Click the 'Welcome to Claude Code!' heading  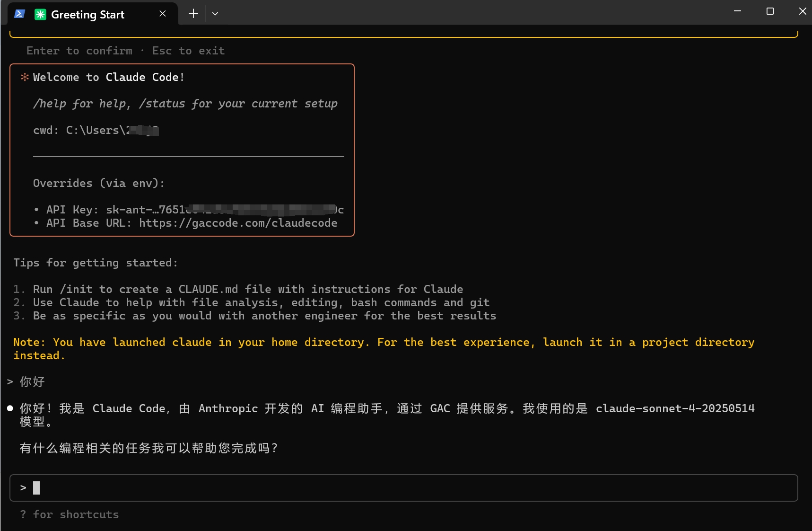[x=109, y=77]
